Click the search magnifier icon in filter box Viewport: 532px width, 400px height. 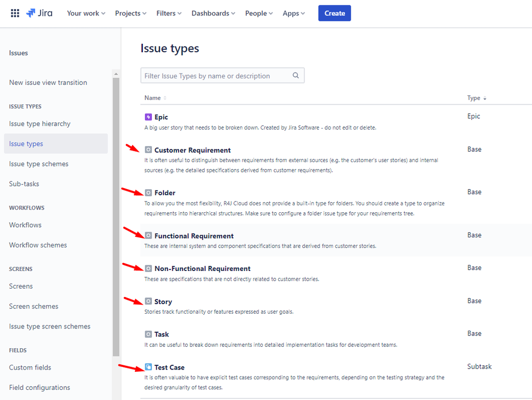pos(296,75)
